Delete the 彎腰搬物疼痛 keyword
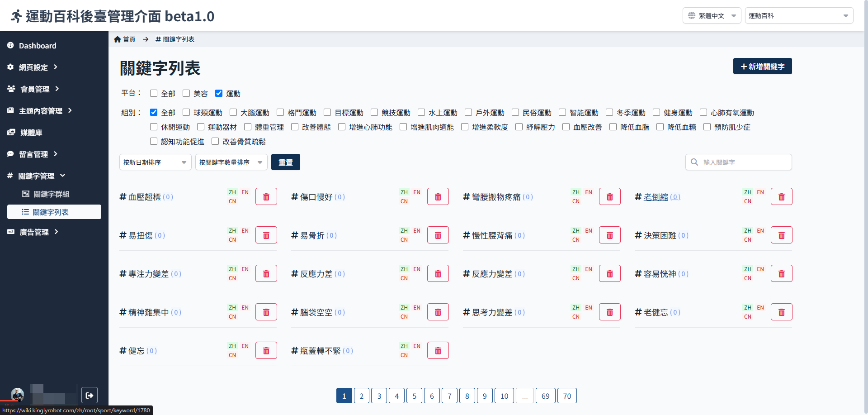868x415 pixels. coord(610,197)
